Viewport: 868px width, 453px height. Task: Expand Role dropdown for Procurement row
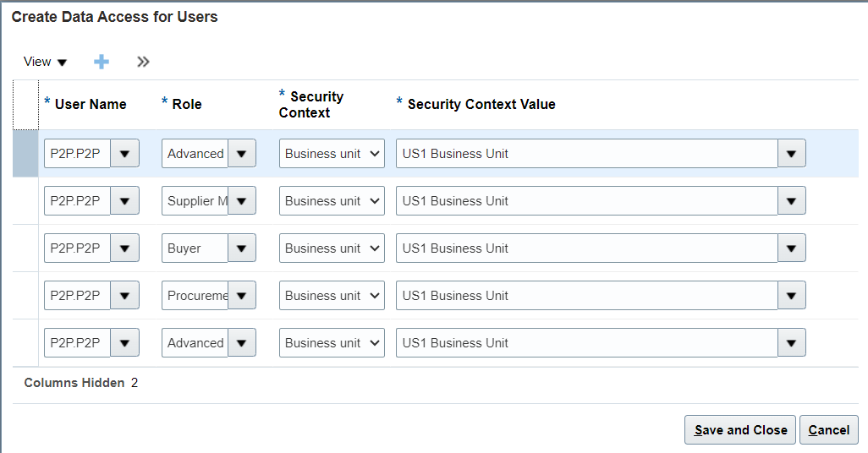click(x=242, y=295)
